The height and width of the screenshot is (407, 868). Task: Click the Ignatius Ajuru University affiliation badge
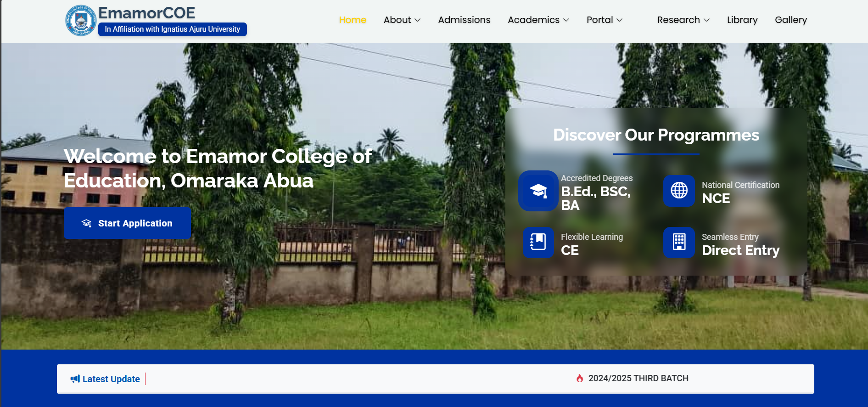coord(173,29)
